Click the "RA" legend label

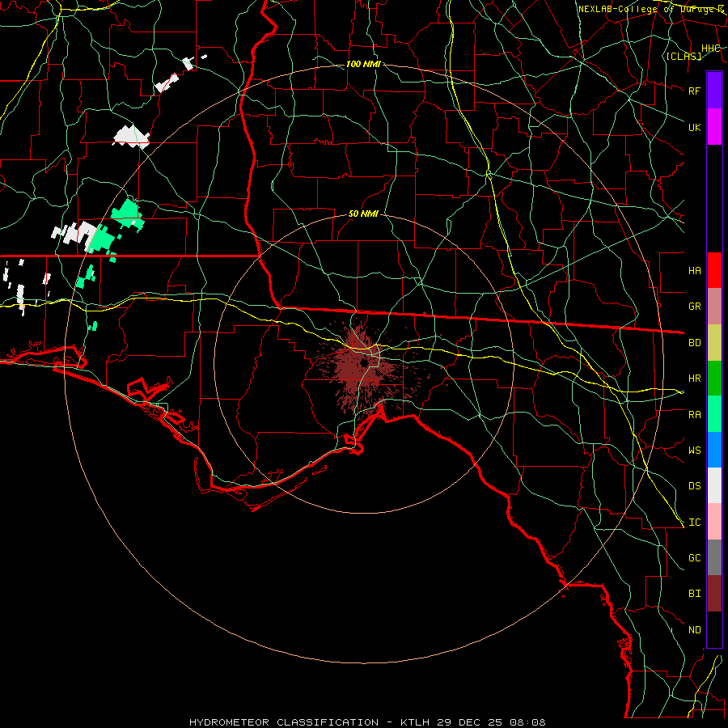pos(695,415)
